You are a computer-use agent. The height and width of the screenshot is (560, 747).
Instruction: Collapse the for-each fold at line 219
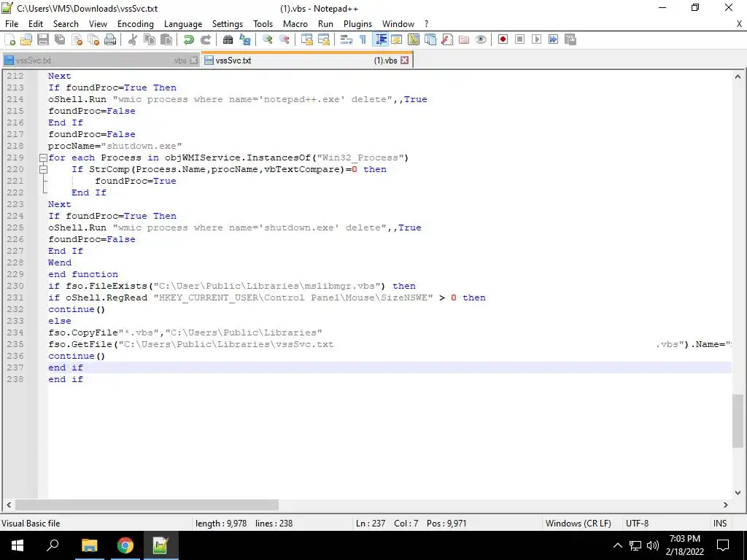click(x=43, y=157)
